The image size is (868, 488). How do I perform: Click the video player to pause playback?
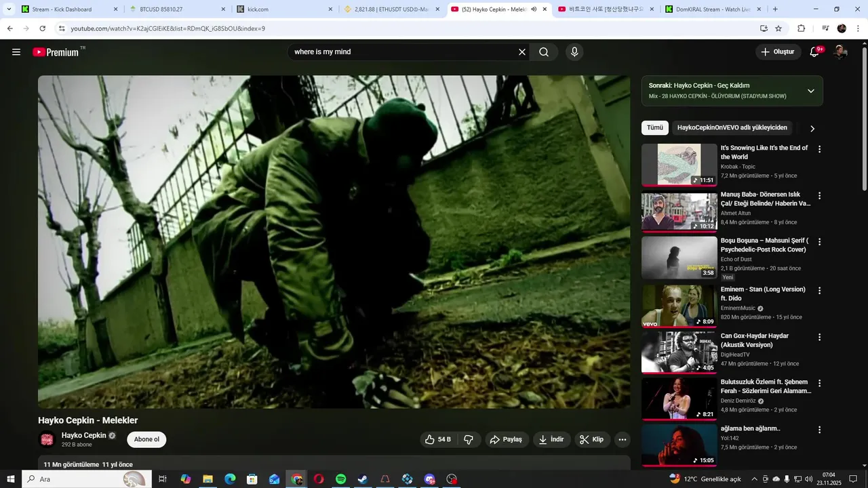pyautogui.click(x=334, y=241)
